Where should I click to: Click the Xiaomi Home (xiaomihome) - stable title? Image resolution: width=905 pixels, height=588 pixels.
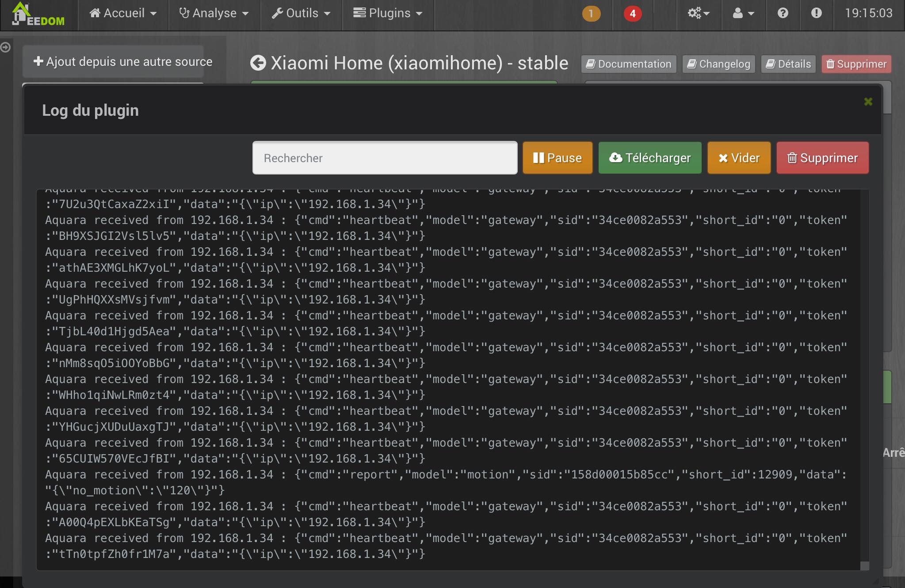click(x=419, y=63)
